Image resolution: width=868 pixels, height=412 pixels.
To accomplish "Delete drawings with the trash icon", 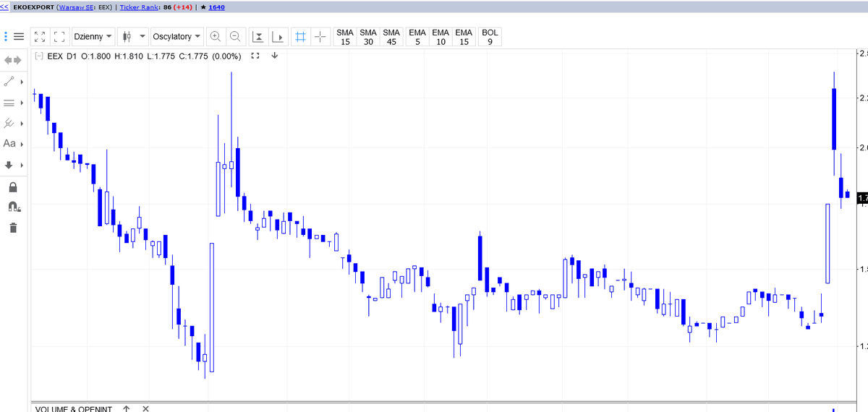I will (x=12, y=228).
